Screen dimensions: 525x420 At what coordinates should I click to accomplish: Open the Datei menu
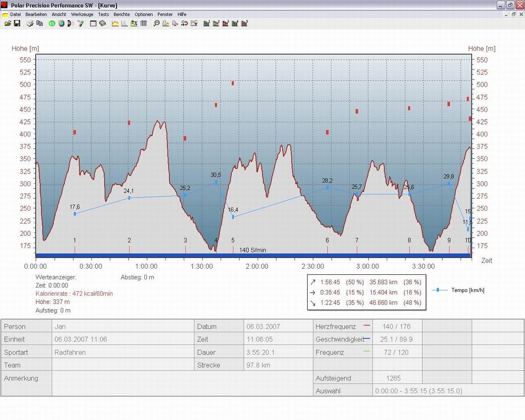(x=15, y=14)
